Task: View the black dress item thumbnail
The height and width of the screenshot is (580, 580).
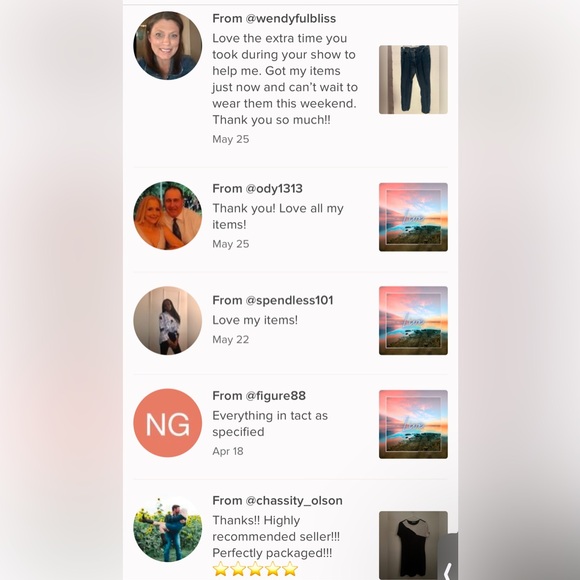Action: point(413,545)
